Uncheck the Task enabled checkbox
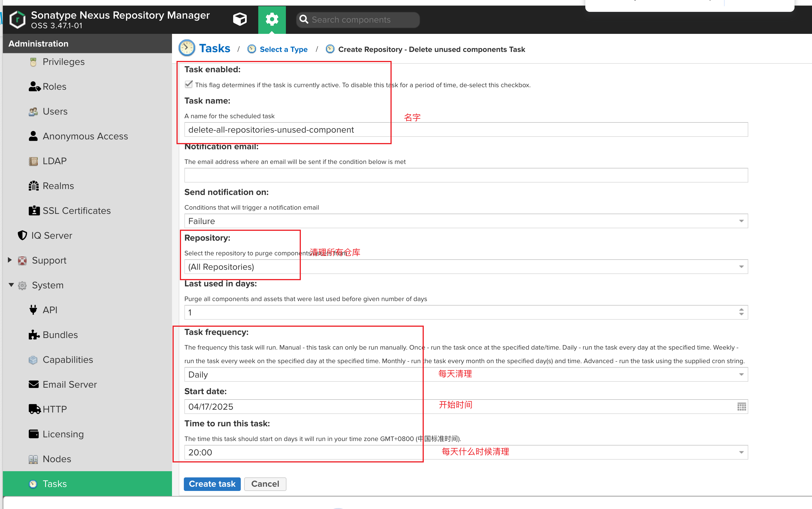The height and width of the screenshot is (509, 812). point(189,84)
